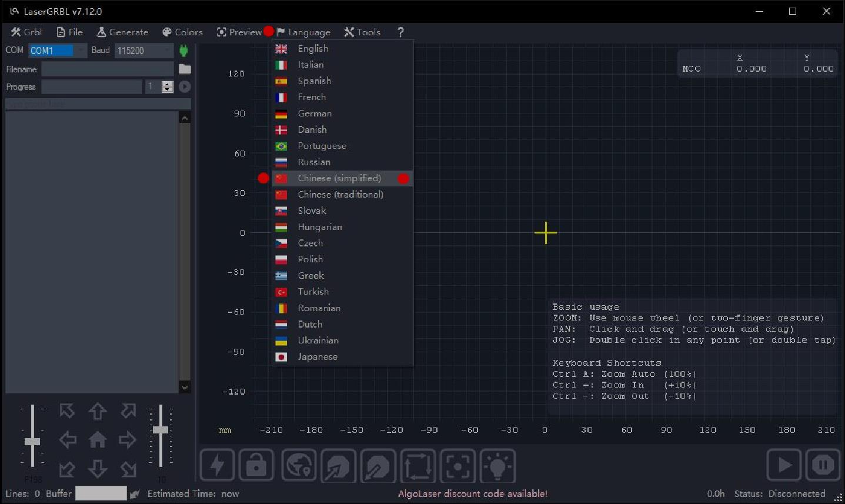Click the green connect plug icon
The height and width of the screenshot is (504, 845).
[x=183, y=51]
